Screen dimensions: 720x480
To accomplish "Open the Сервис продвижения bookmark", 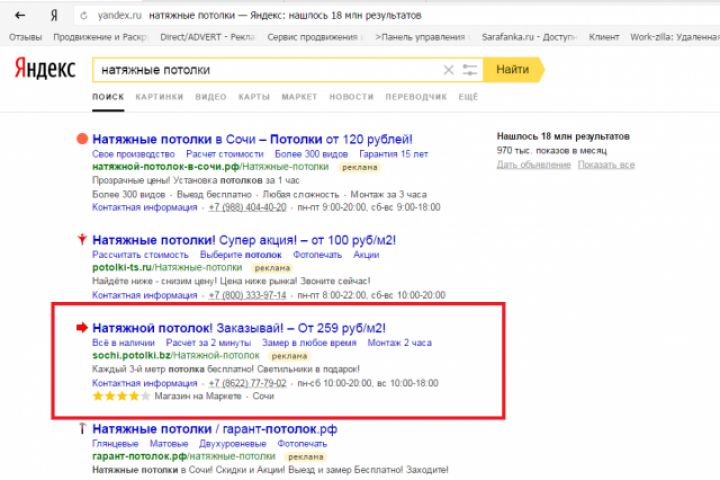I will pyautogui.click(x=315, y=37).
